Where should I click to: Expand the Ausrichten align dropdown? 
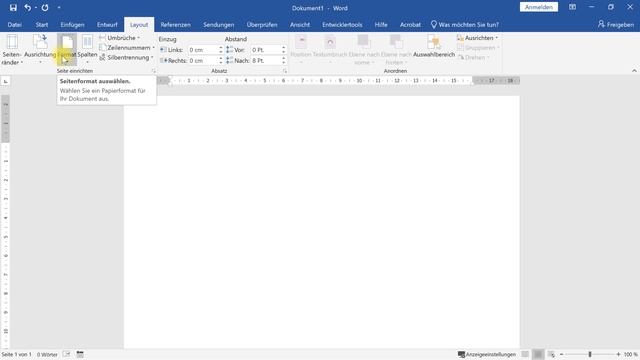click(478, 38)
